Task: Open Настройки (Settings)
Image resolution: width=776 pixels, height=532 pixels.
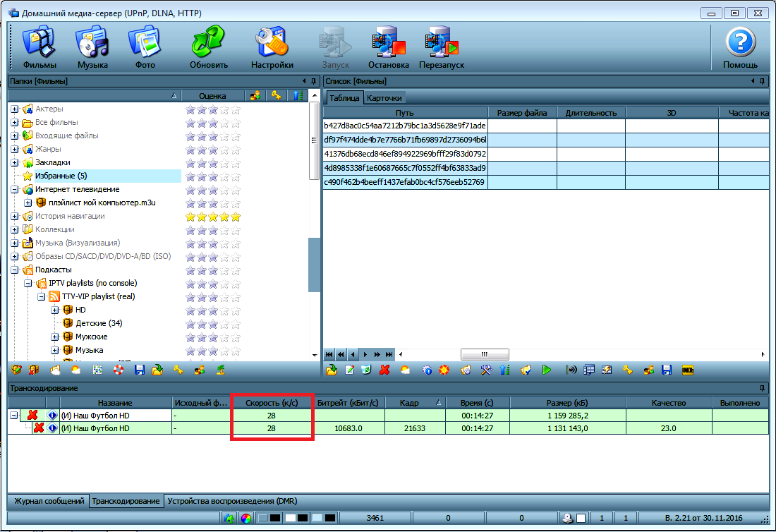Action: [272, 47]
